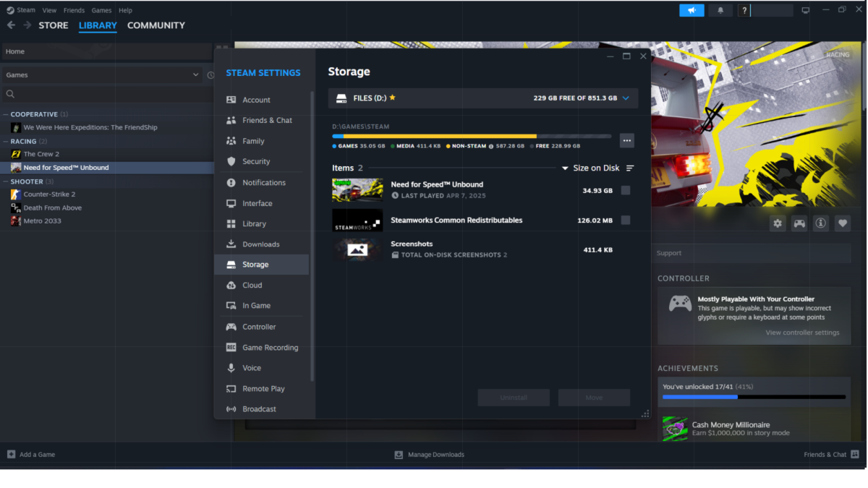Click the sort order icon beside Size on Disk
The width and height of the screenshot is (868, 488).
630,168
